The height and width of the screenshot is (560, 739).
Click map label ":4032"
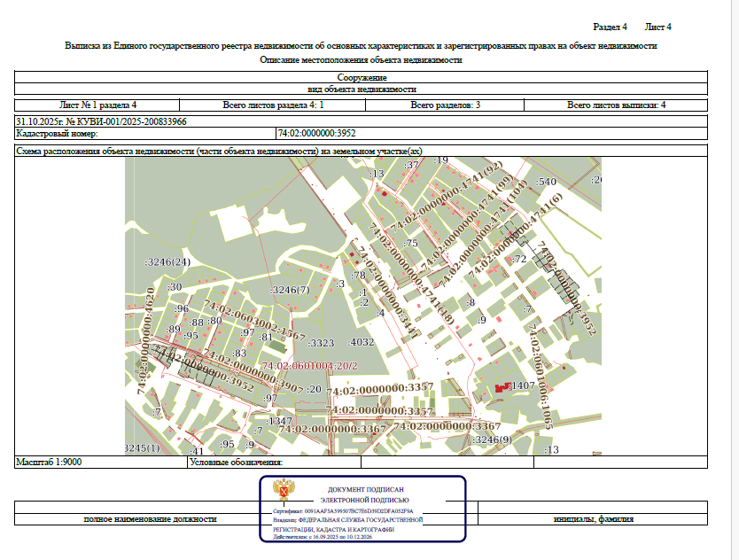(x=361, y=342)
